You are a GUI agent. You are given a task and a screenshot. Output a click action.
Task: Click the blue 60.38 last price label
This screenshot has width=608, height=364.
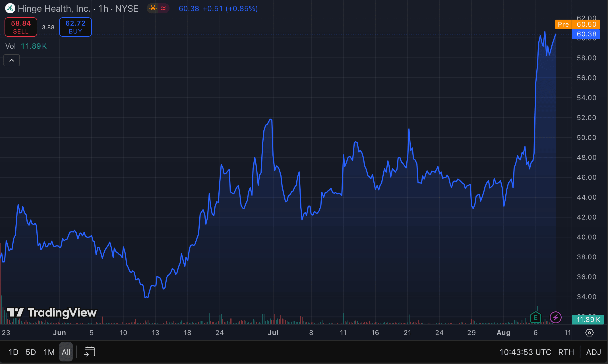coord(586,34)
